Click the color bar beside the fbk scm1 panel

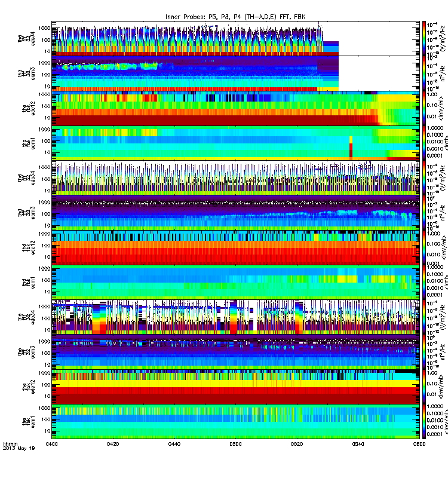click(424, 422)
